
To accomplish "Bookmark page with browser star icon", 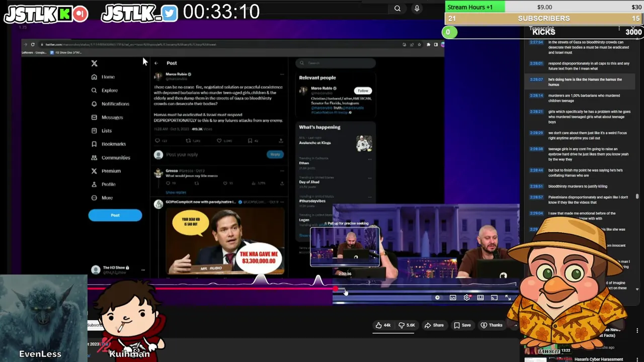I will tap(420, 44).
